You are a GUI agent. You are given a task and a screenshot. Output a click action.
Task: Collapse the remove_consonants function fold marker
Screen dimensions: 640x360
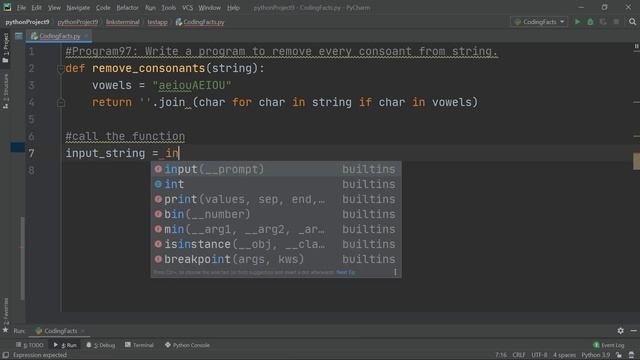pyautogui.click(x=60, y=69)
